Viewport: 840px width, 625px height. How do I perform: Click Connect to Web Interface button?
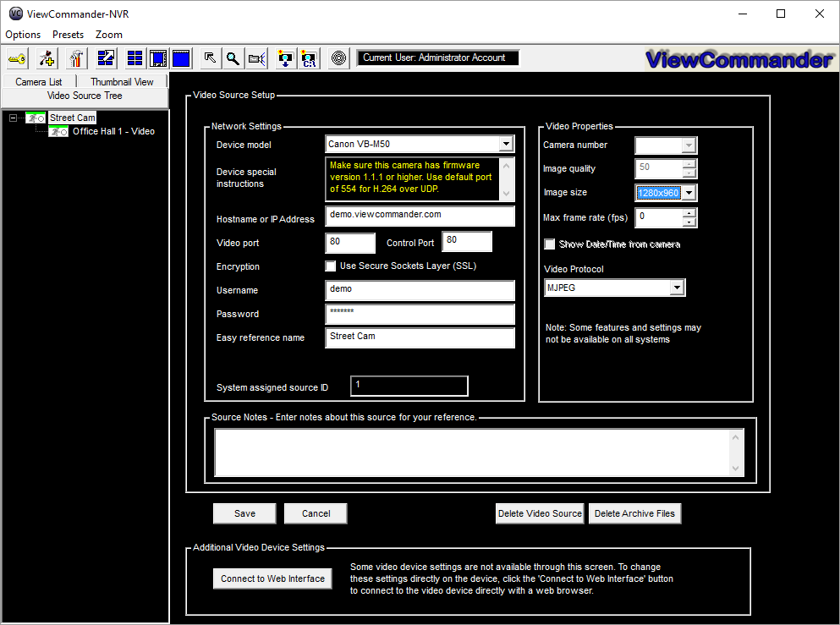point(272,579)
